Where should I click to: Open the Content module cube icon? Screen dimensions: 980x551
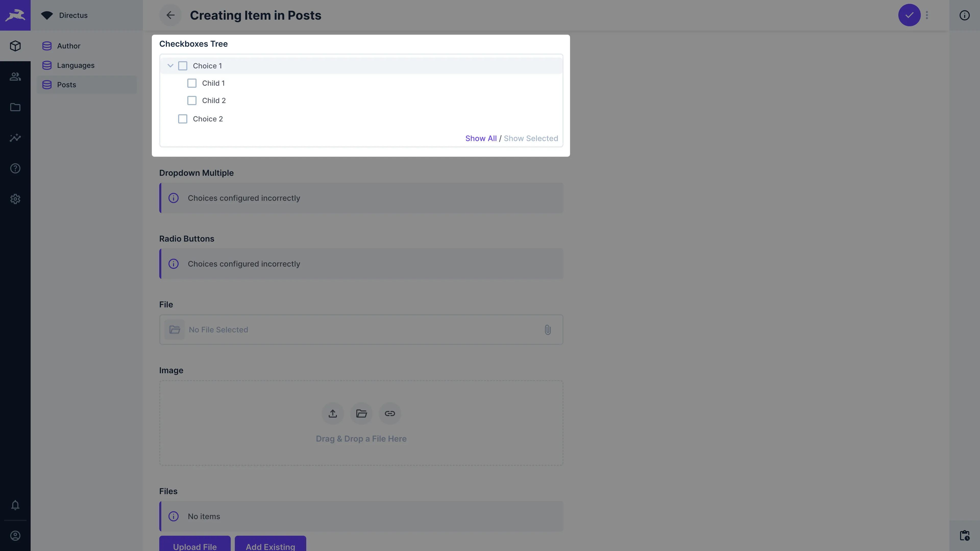pyautogui.click(x=15, y=46)
